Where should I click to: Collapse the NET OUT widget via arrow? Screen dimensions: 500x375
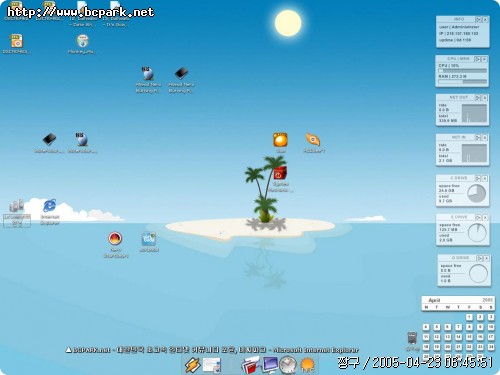pyautogui.click(x=478, y=98)
